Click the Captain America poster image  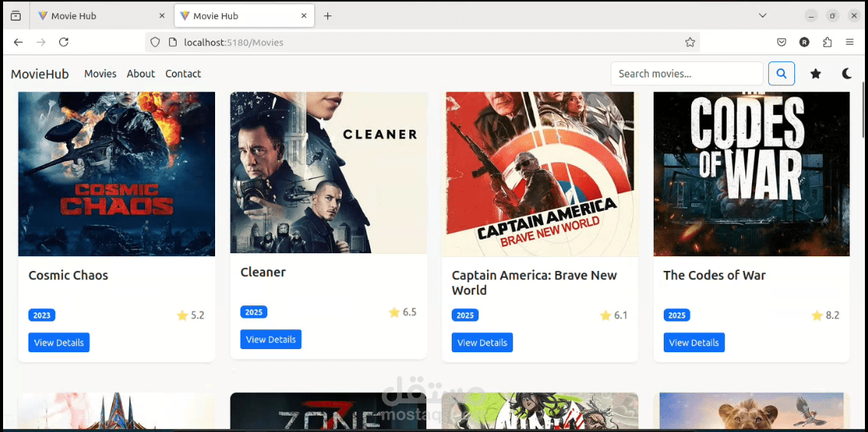click(540, 173)
